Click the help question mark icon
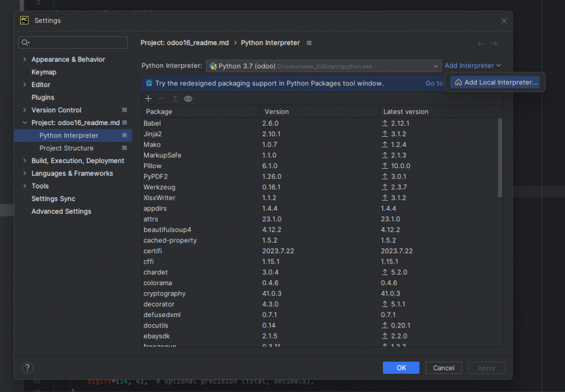565x392 pixels. (28, 368)
